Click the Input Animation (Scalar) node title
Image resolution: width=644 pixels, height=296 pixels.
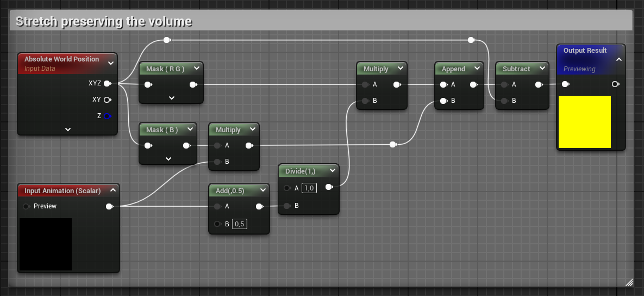(x=62, y=191)
